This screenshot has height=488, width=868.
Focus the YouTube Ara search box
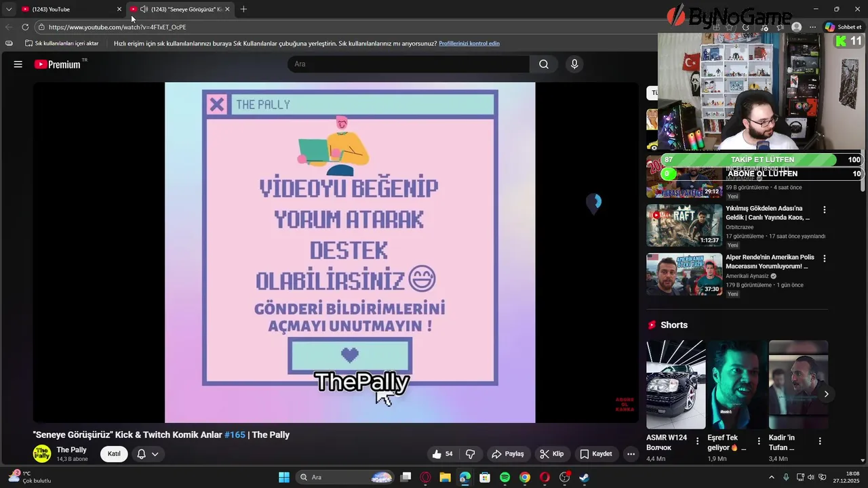[x=408, y=64]
